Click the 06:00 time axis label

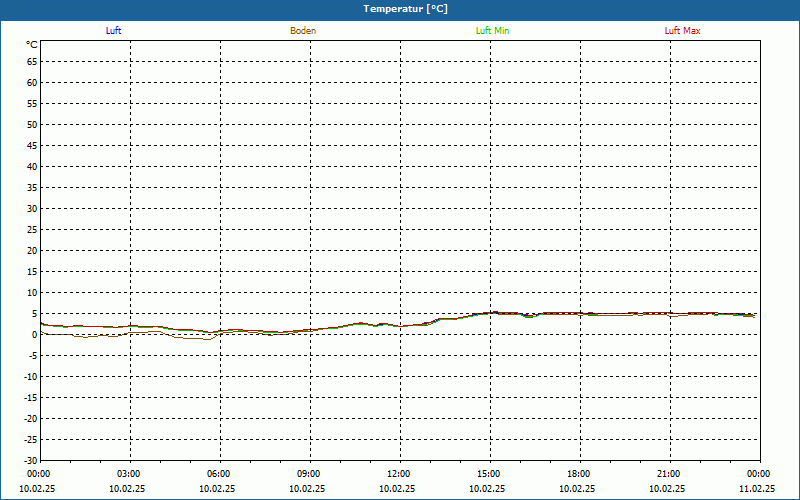[218, 474]
